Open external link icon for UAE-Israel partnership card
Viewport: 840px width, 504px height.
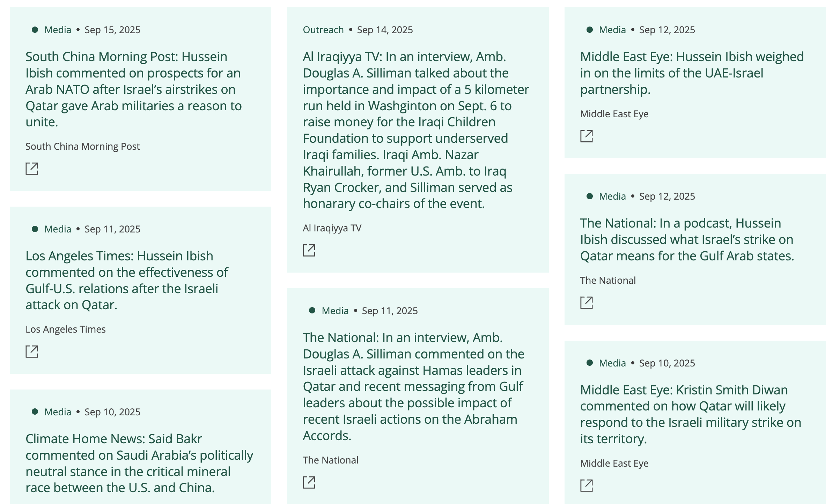[x=587, y=136]
